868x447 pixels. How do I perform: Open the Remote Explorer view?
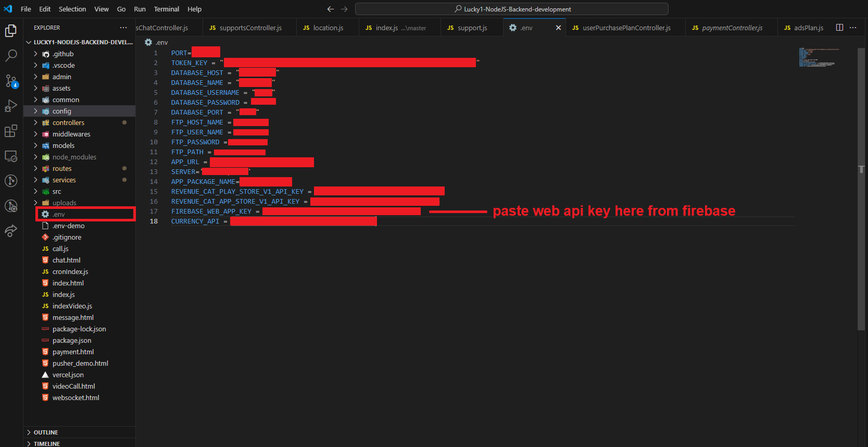coord(11,156)
